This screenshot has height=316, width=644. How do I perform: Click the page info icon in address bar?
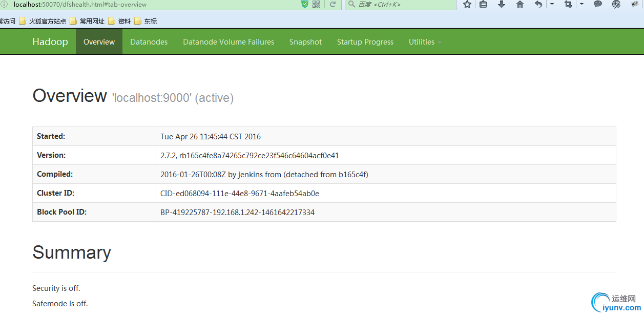4,4
